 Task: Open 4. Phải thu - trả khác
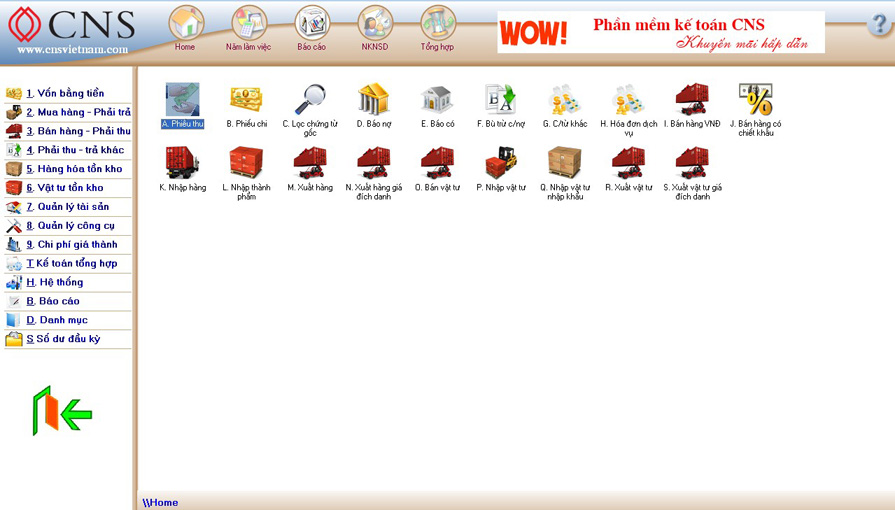tap(68, 150)
